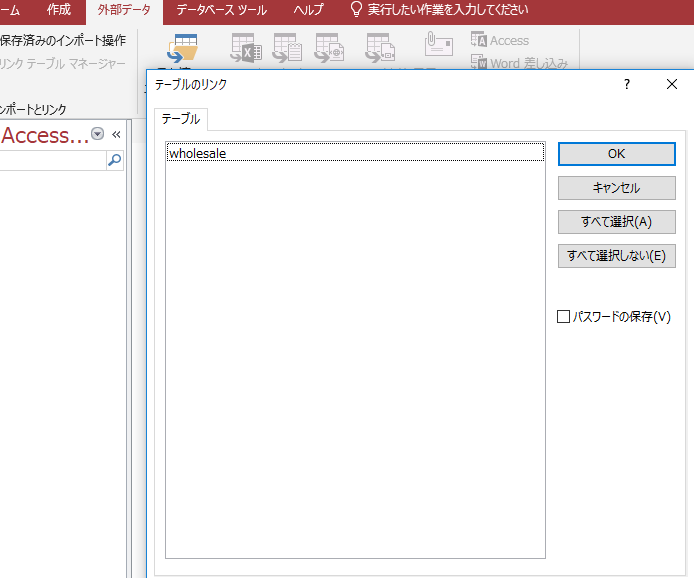Click the すべて選択しない(E) button

tap(616, 255)
